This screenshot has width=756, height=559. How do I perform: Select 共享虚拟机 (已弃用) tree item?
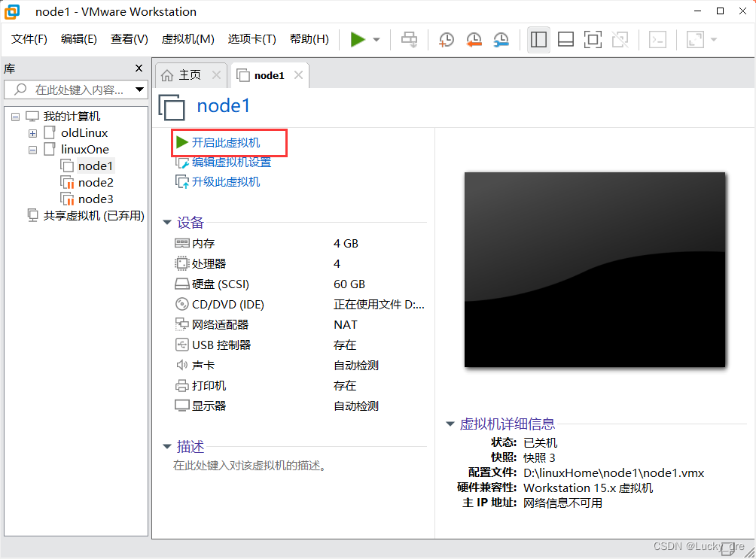point(93,216)
